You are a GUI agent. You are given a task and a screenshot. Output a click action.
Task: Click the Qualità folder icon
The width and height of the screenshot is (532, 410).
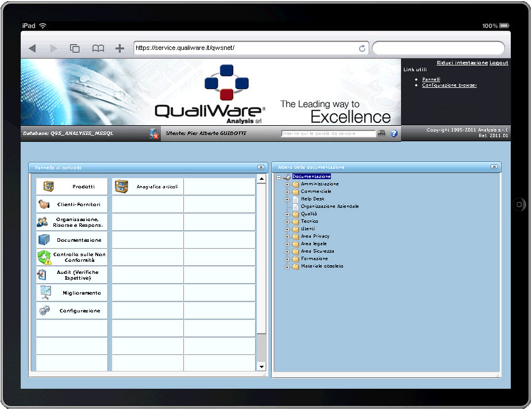(x=295, y=214)
